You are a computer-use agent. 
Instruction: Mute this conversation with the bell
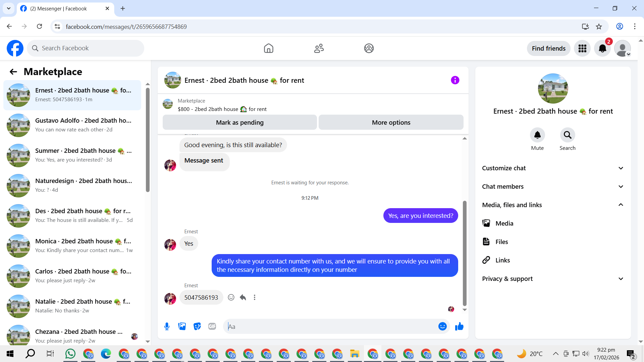[x=537, y=135]
